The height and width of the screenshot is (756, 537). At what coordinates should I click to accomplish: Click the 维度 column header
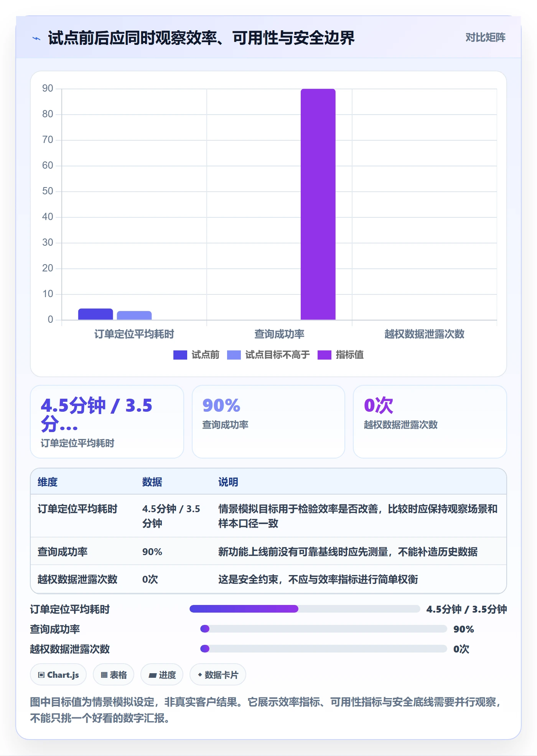coord(48,482)
